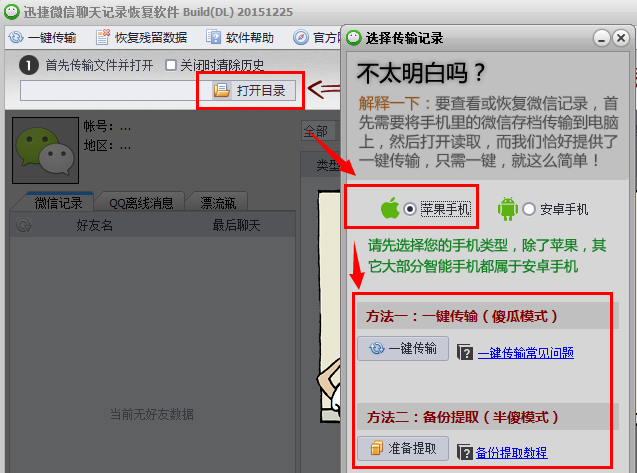Viewport: 637px width, 473px height.
Task: Select the 安卓手机 radio button
Action: tap(529, 209)
